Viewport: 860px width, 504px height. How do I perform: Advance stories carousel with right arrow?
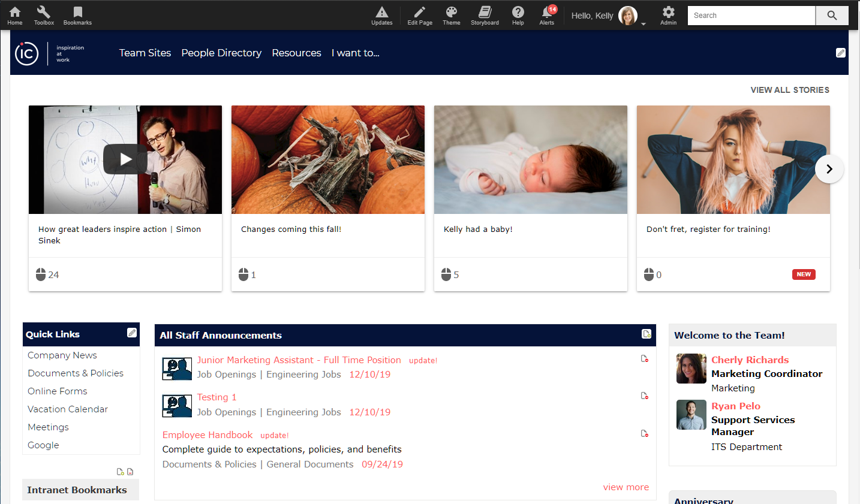point(829,169)
